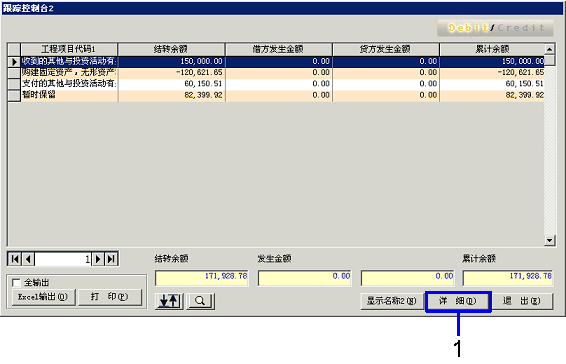Click the 累计余额 column header
Viewport: 566px width, 364px height.
pos(492,49)
